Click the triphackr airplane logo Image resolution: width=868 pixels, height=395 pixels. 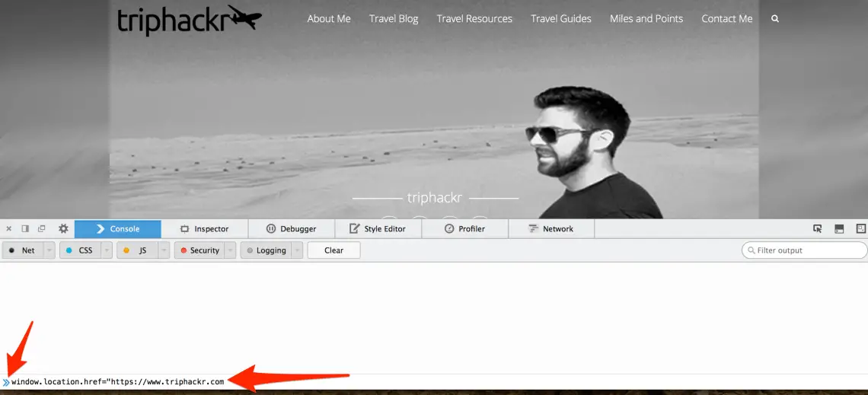tap(190, 19)
